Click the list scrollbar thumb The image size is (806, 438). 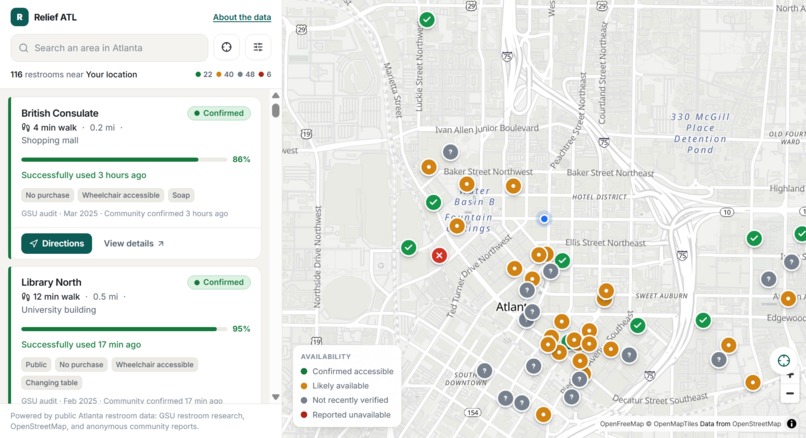(x=276, y=110)
